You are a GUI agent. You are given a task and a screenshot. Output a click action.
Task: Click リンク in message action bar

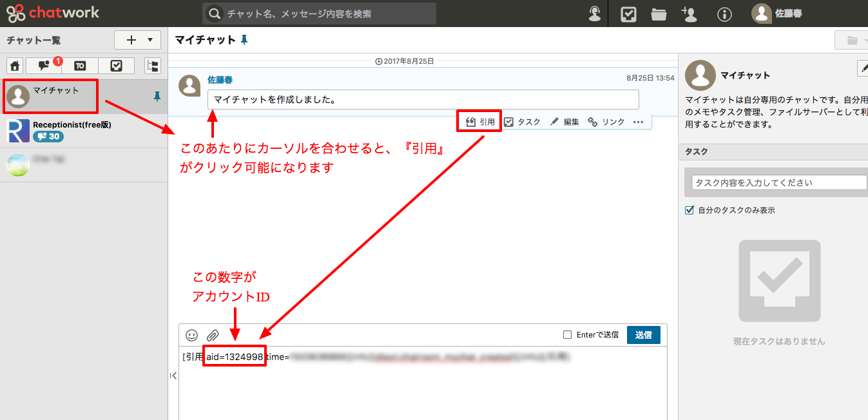(606, 122)
